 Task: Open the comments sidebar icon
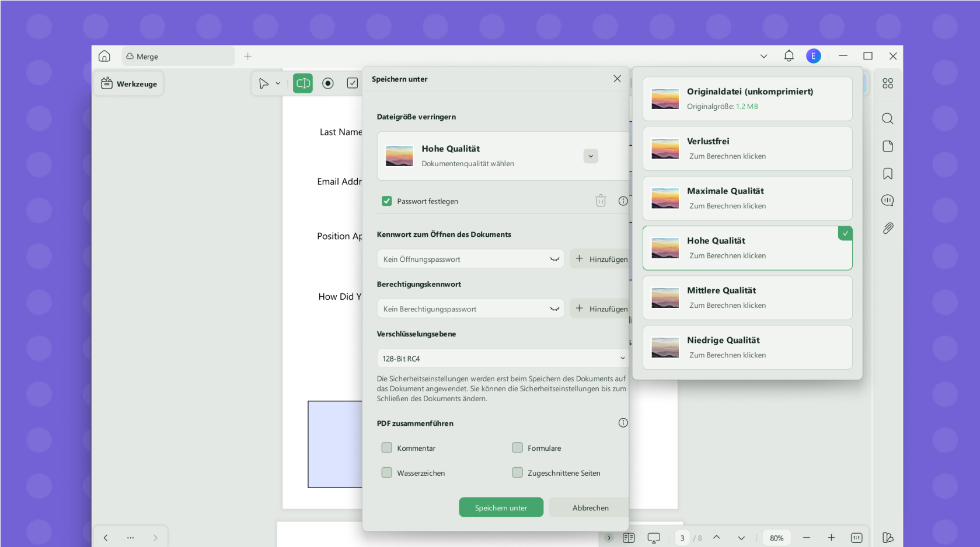coord(888,201)
